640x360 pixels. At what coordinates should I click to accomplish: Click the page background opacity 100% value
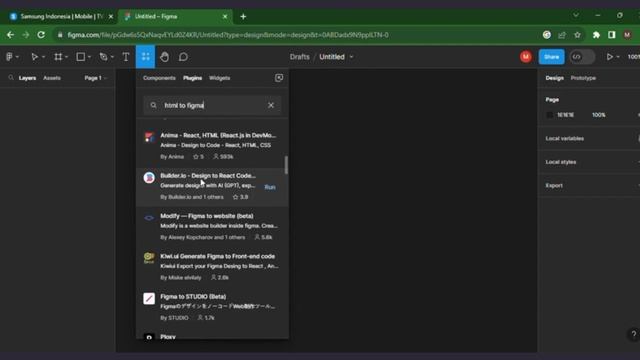tap(599, 115)
